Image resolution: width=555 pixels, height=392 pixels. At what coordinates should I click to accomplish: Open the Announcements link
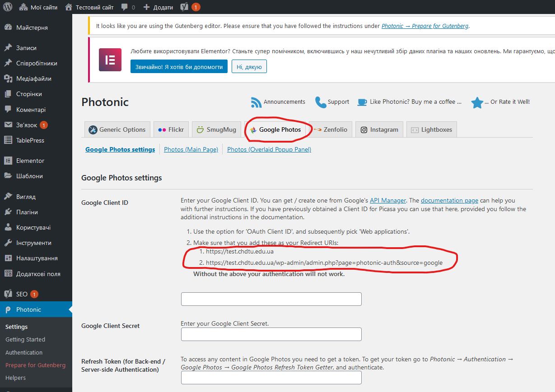[284, 102]
